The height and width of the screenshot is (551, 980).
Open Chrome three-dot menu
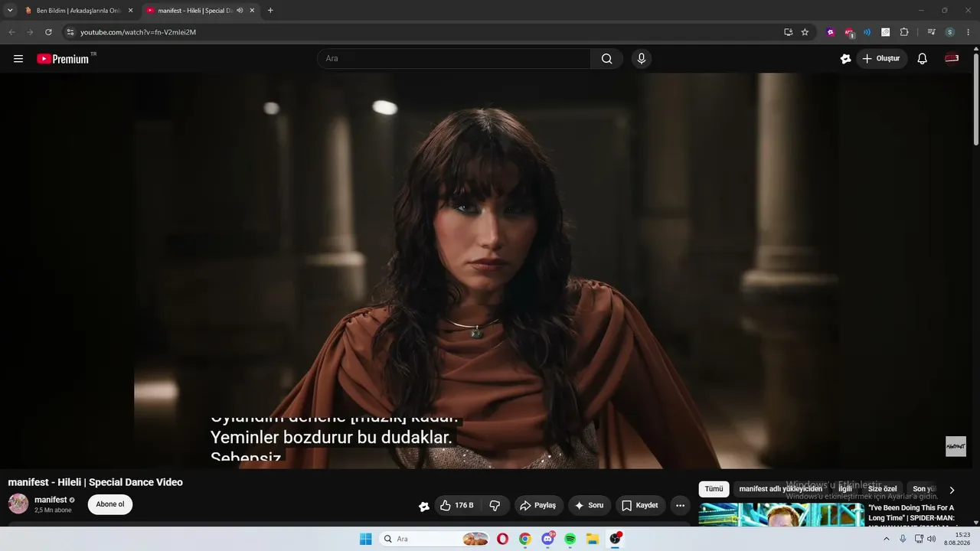click(x=969, y=32)
